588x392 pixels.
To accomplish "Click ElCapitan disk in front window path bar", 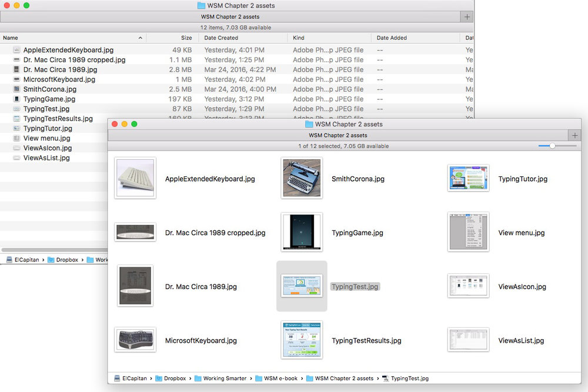I will pyautogui.click(x=131, y=378).
